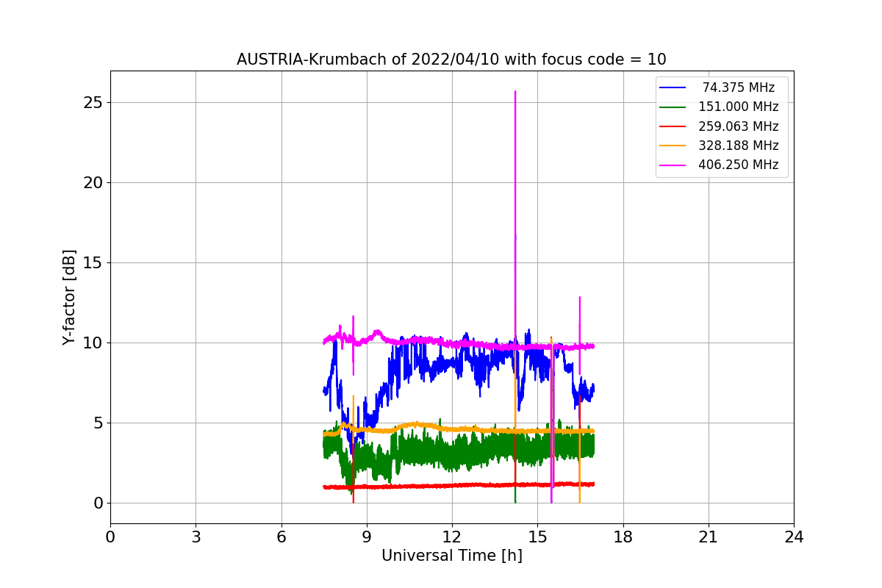Select the 151.000 MHz legend label
The width and height of the screenshot is (882, 588).
[x=739, y=107]
